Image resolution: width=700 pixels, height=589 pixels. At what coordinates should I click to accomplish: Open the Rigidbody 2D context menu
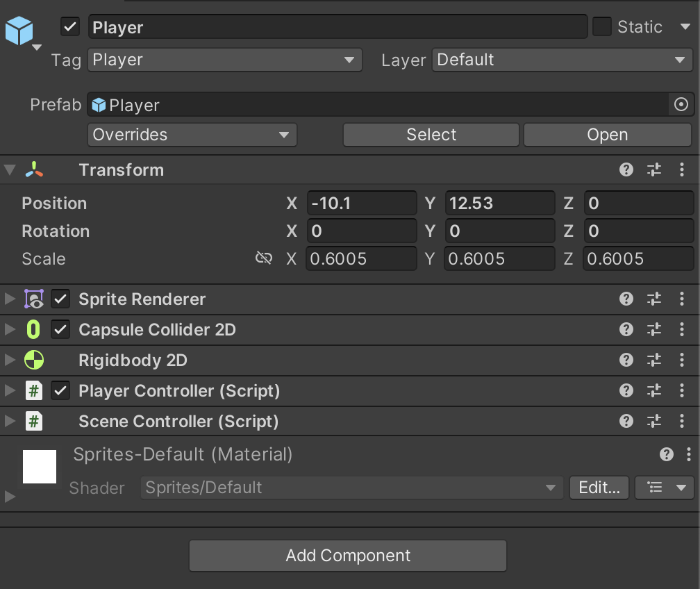pyautogui.click(x=681, y=360)
